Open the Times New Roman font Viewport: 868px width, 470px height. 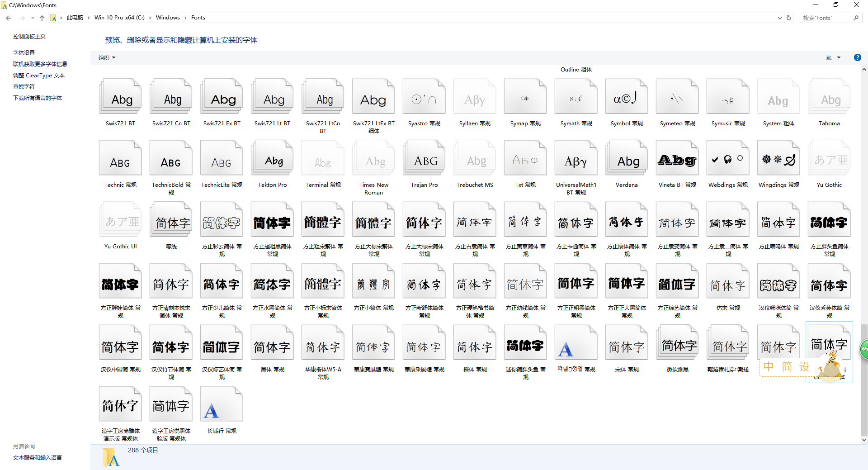tap(373, 158)
